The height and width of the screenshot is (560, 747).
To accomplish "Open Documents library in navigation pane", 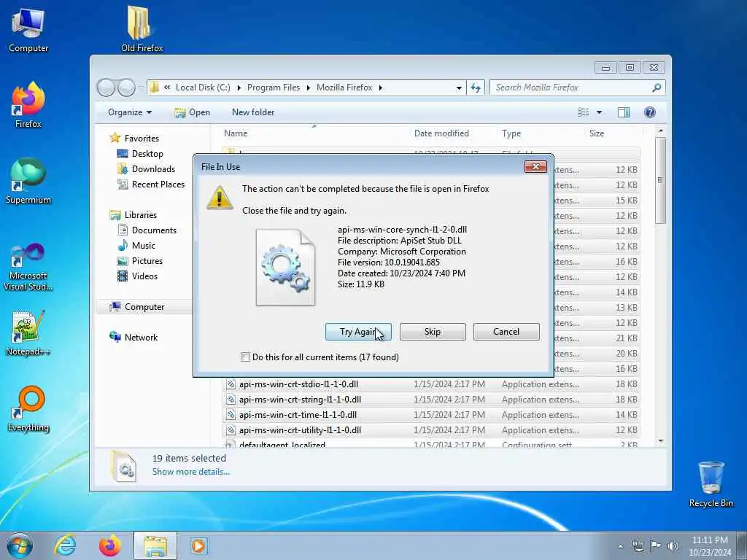I will tap(154, 230).
